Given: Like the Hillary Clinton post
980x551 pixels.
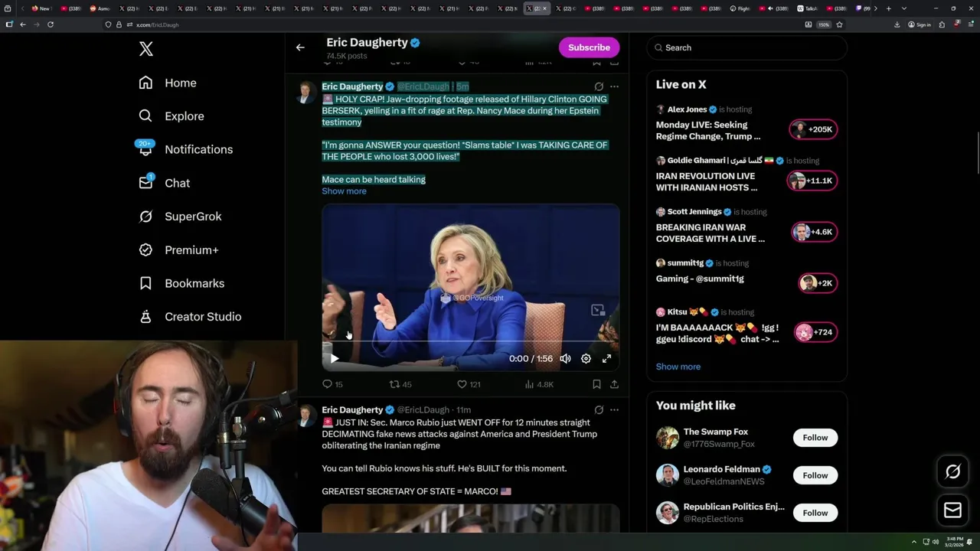Looking at the screenshot, I should tap(469, 384).
